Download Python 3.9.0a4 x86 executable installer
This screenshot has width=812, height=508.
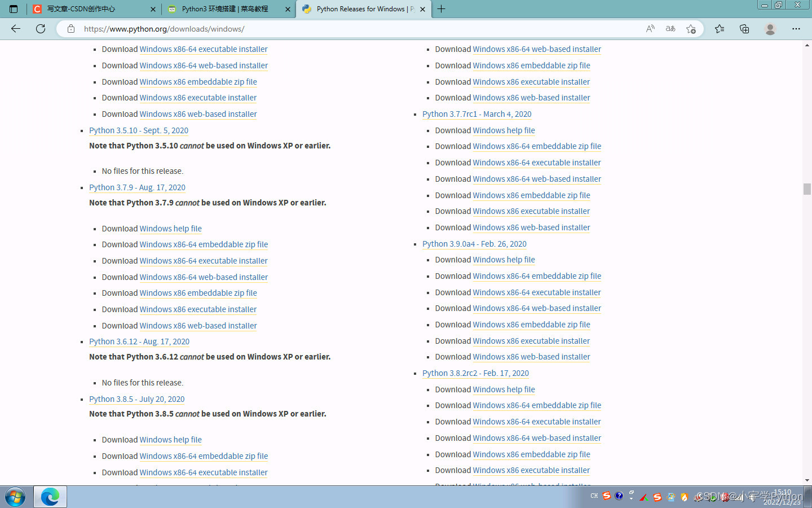pos(532,341)
